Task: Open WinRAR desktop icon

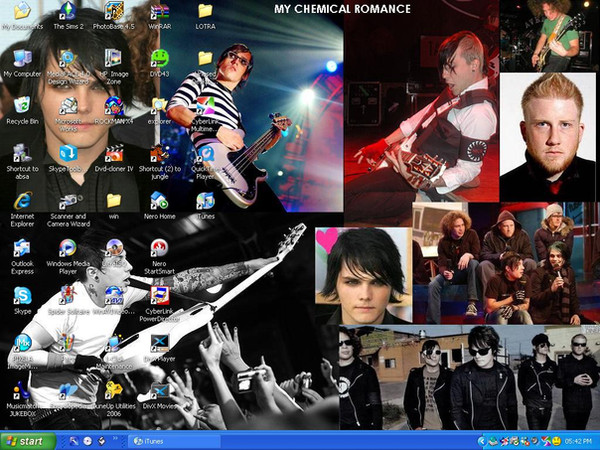Action: (159, 12)
